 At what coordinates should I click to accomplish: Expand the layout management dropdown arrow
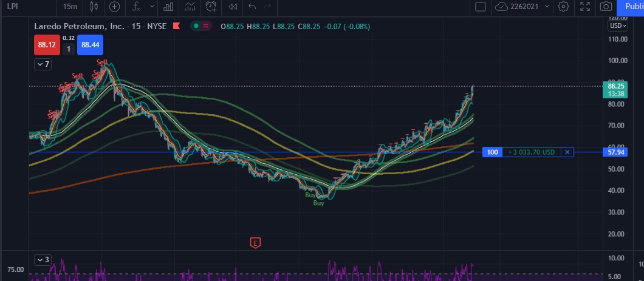click(547, 7)
